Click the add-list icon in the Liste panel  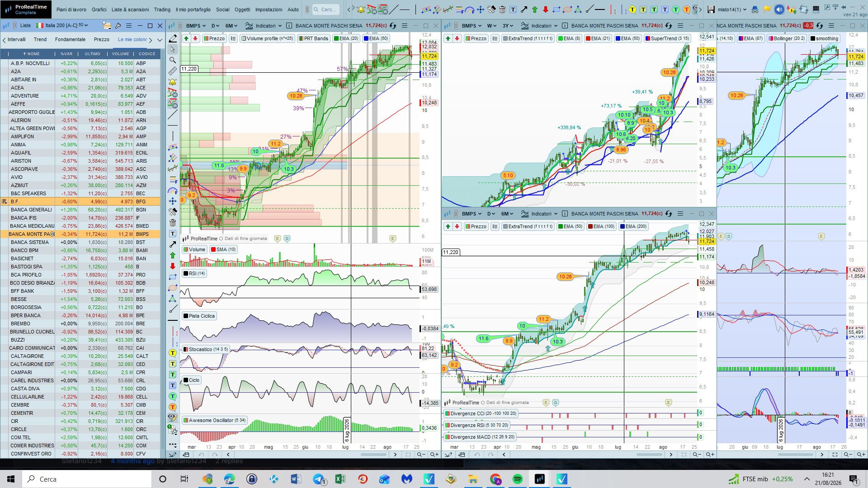(x=106, y=26)
